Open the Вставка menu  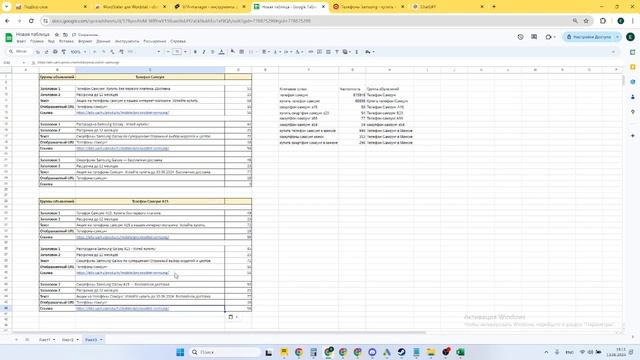point(66,41)
